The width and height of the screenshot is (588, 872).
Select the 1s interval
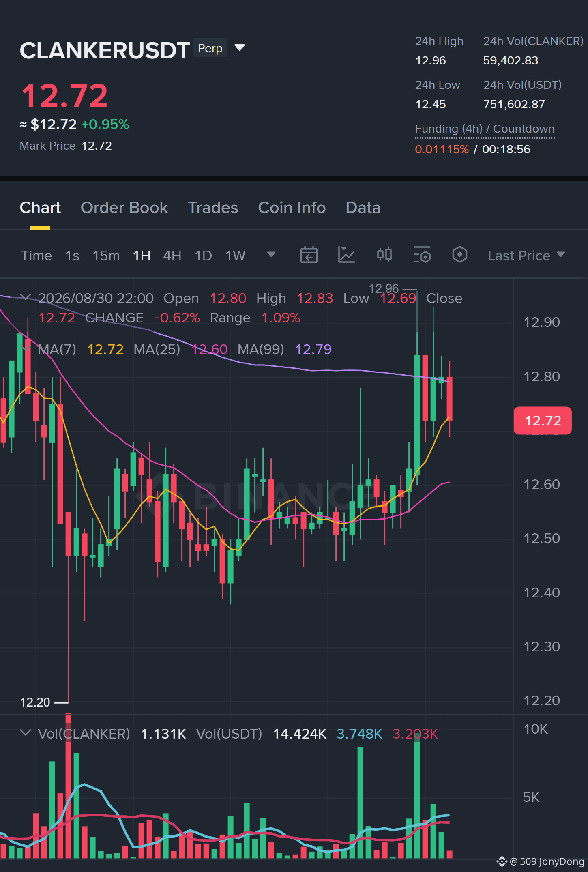72,256
